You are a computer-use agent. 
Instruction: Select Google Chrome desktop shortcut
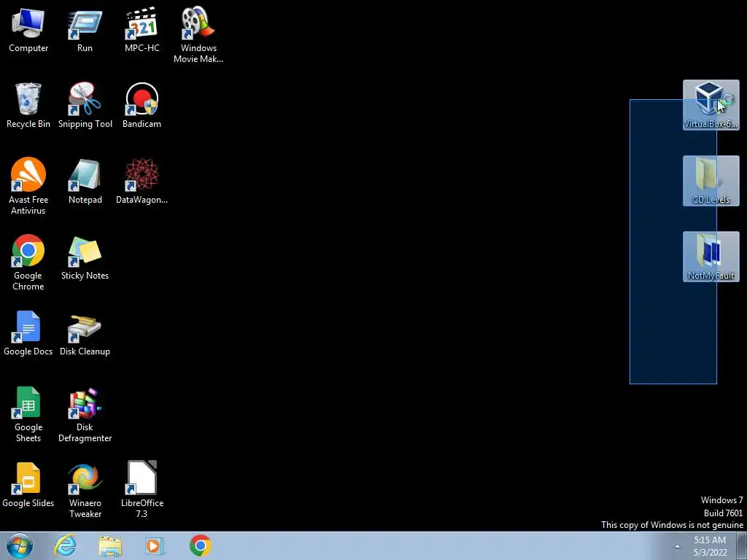28,262
